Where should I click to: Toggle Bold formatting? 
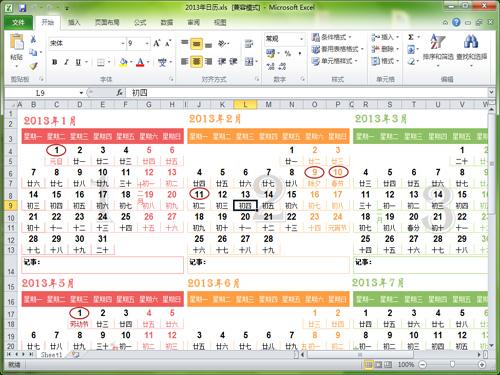click(x=55, y=62)
